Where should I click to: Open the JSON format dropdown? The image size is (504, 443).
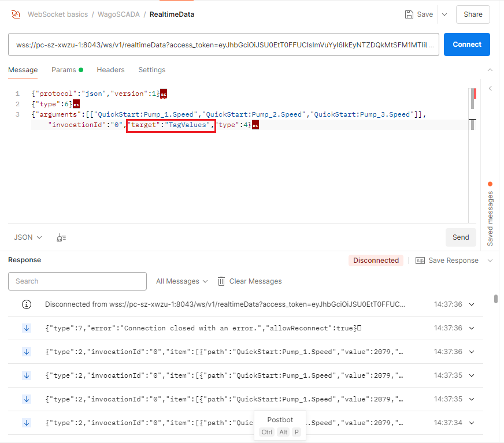tap(28, 237)
